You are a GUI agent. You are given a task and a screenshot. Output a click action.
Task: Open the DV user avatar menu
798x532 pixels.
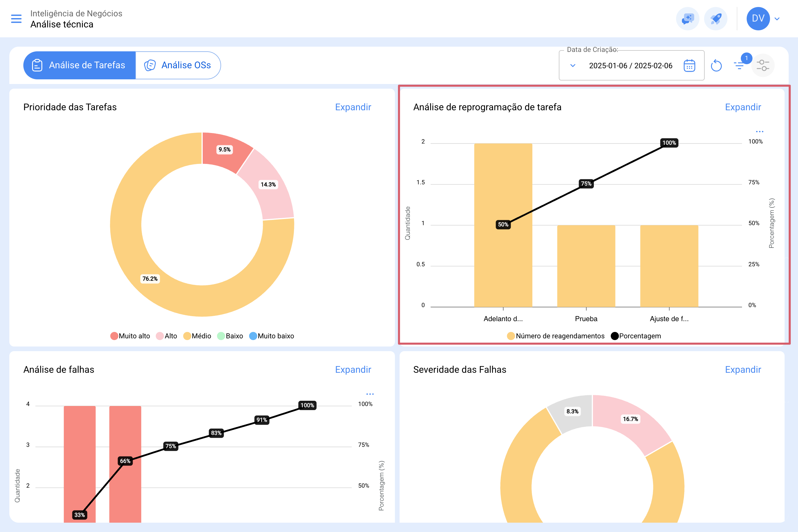click(758, 19)
